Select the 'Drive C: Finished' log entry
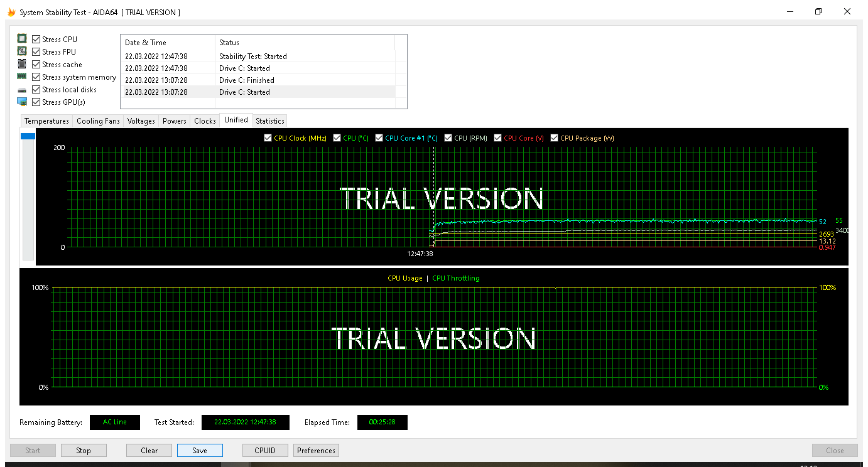The width and height of the screenshot is (868, 467). tap(258, 80)
